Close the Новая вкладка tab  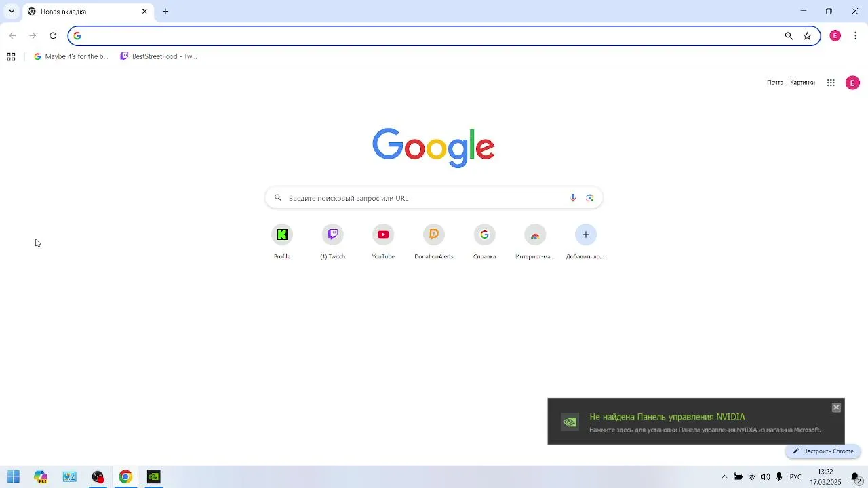pyautogui.click(x=144, y=12)
